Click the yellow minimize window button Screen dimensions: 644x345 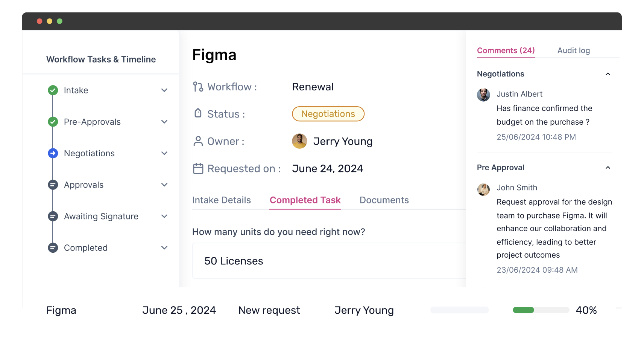[x=50, y=21]
